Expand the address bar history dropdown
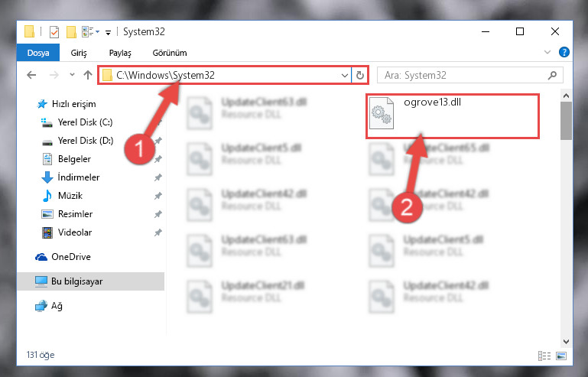Viewport: 588px width, 377px height. (x=345, y=76)
